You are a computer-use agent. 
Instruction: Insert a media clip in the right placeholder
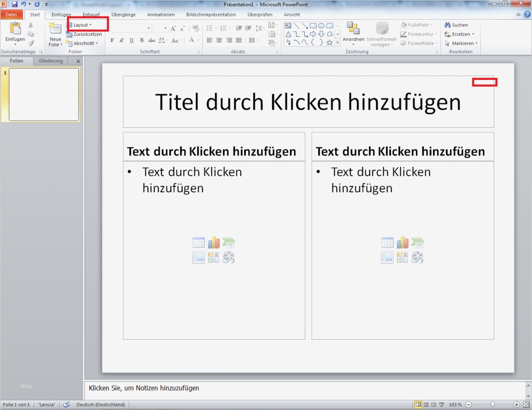[x=418, y=257]
